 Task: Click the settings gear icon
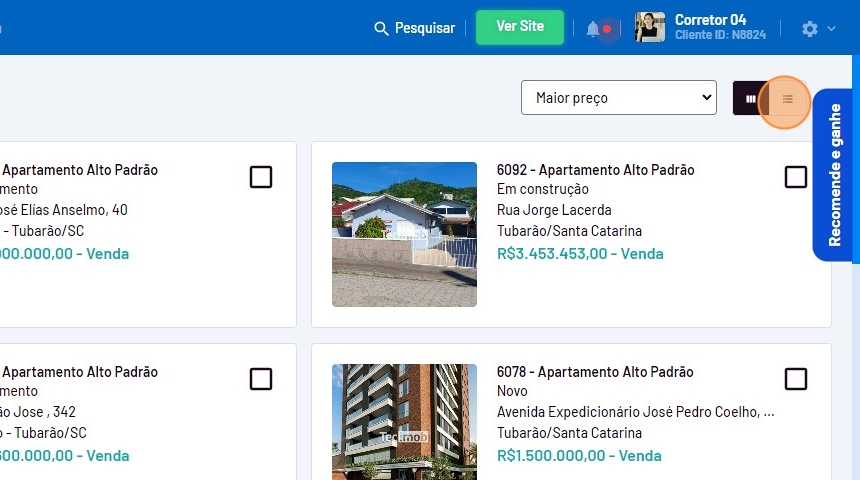pos(810,29)
